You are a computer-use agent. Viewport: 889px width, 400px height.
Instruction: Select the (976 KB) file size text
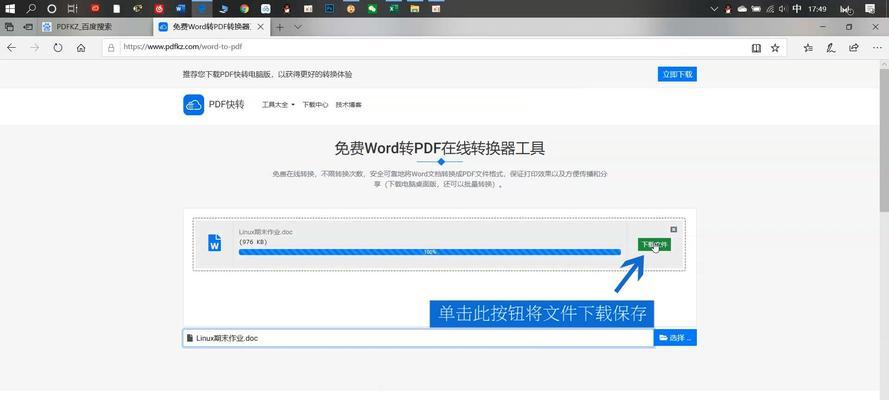253,242
